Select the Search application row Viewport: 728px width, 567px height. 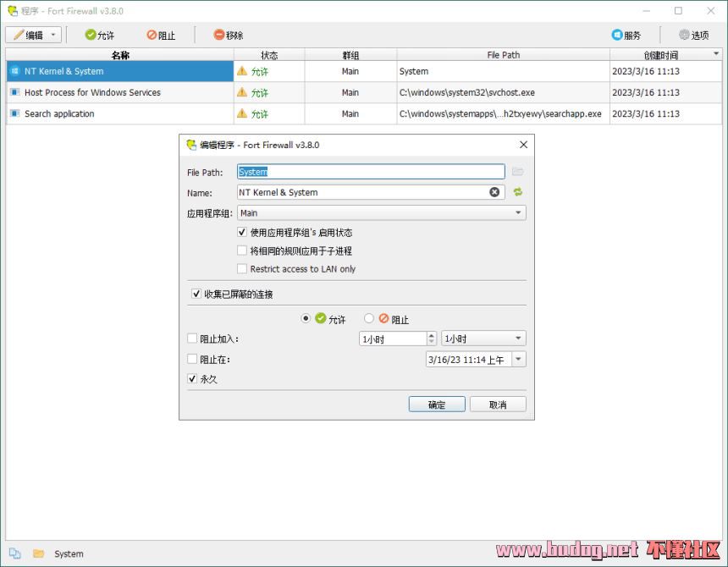coord(364,113)
